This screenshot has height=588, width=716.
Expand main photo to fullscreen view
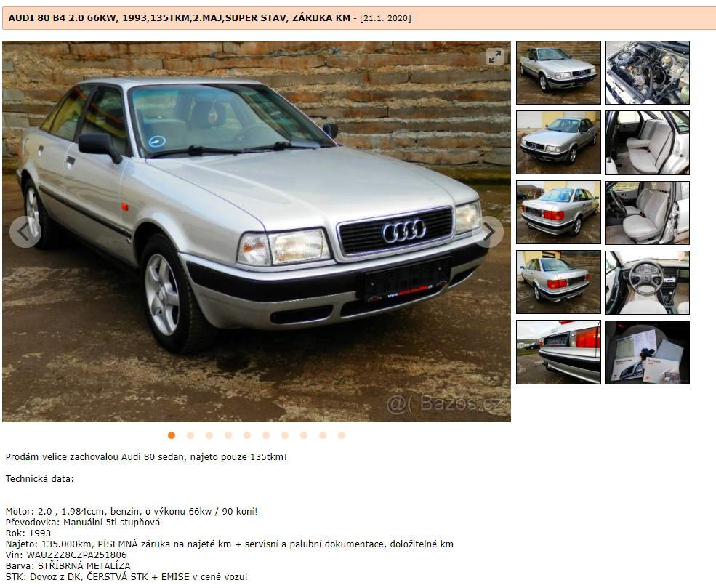pyautogui.click(x=494, y=57)
